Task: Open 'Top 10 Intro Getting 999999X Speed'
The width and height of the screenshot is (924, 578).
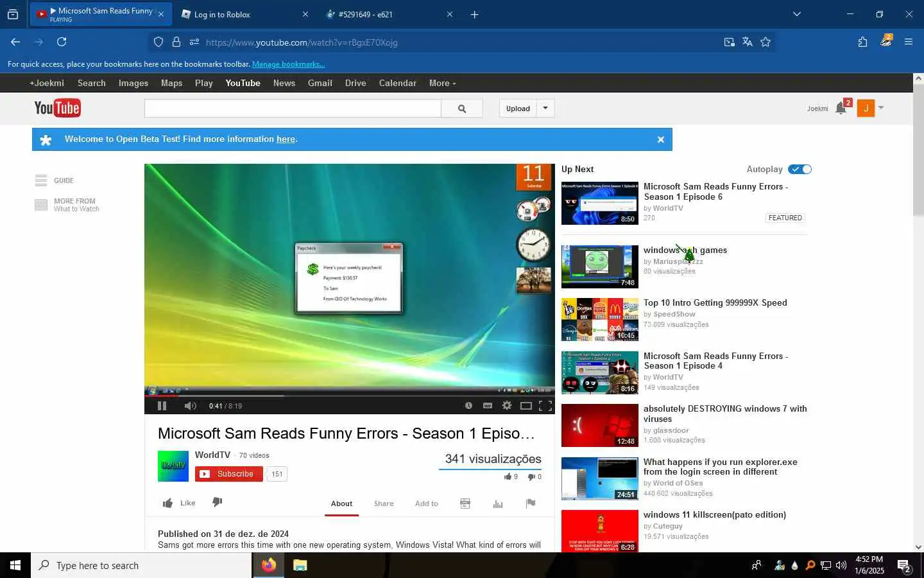Action: tap(715, 302)
